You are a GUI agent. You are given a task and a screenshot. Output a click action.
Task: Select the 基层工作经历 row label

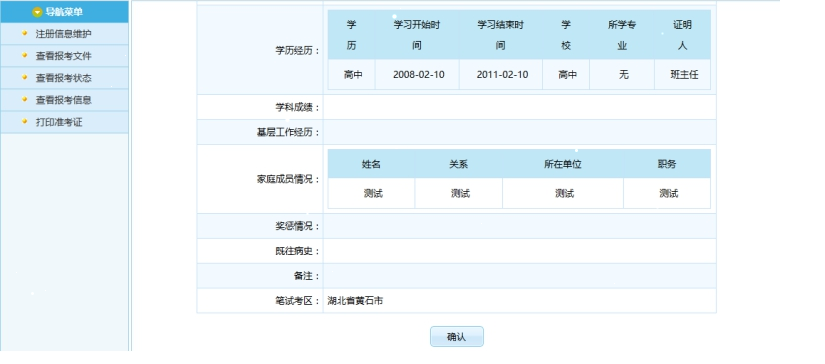tap(288, 132)
